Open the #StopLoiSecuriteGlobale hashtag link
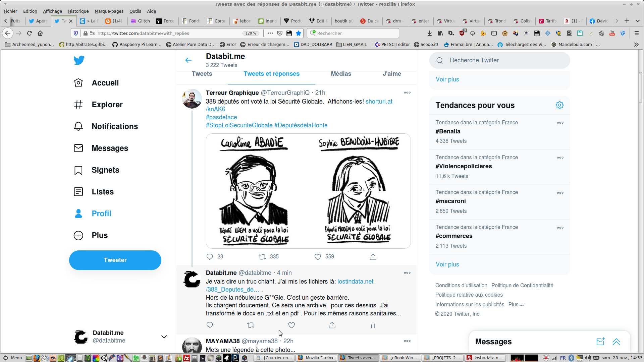644x362 pixels. coord(239,125)
